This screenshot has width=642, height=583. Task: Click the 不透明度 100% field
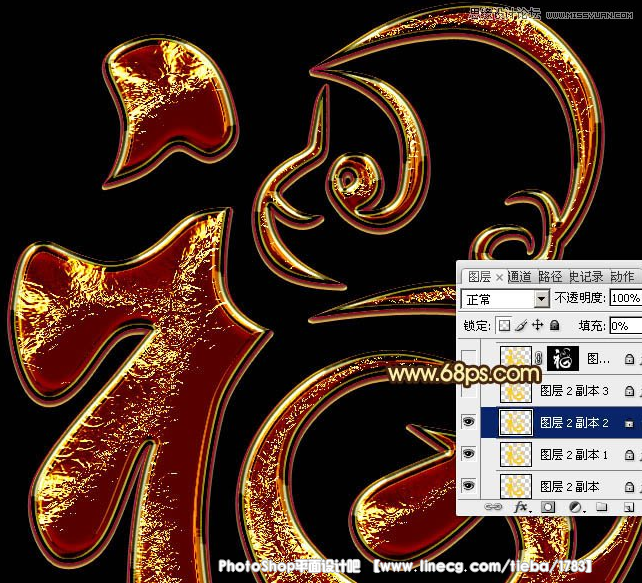pyautogui.click(x=626, y=298)
